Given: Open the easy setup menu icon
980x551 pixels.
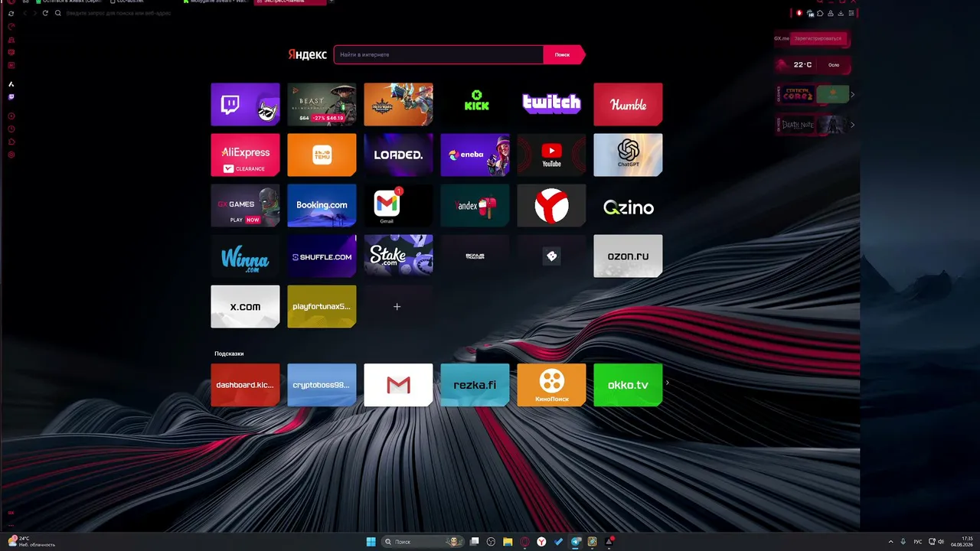Looking at the screenshot, I should click(x=851, y=13).
